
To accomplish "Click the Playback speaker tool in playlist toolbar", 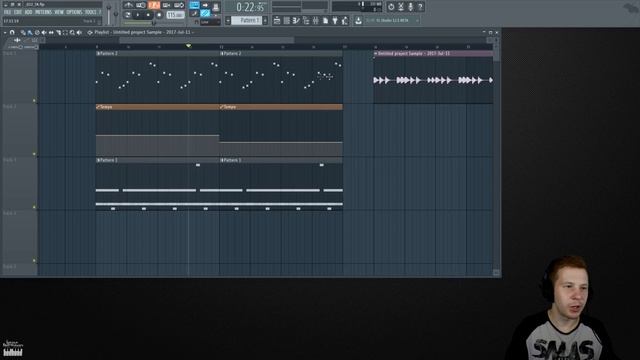I will click(79, 32).
